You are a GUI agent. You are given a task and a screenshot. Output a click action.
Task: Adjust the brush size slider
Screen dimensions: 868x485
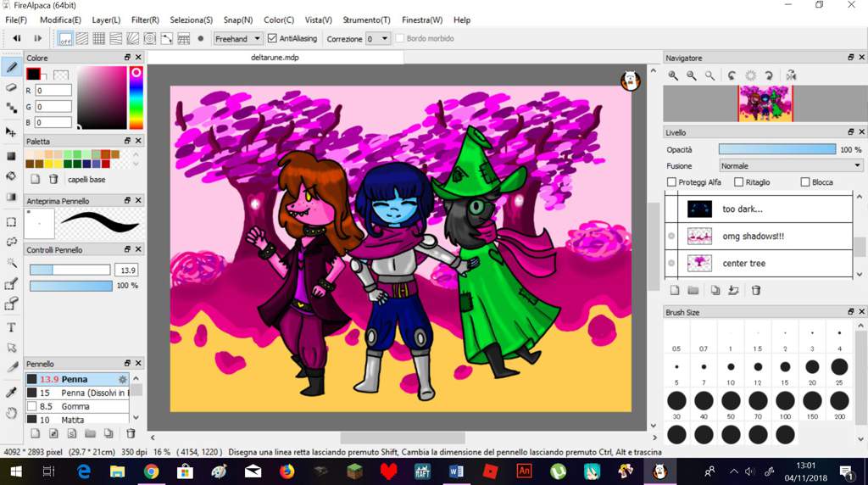pyautogui.click(x=70, y=270)
